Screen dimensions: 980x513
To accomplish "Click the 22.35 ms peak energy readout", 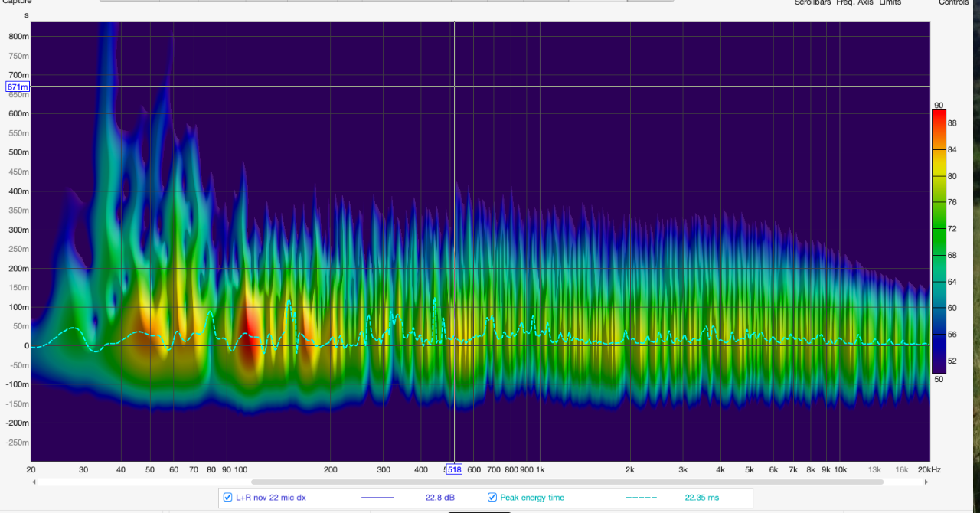I will [x=701, y=498].
